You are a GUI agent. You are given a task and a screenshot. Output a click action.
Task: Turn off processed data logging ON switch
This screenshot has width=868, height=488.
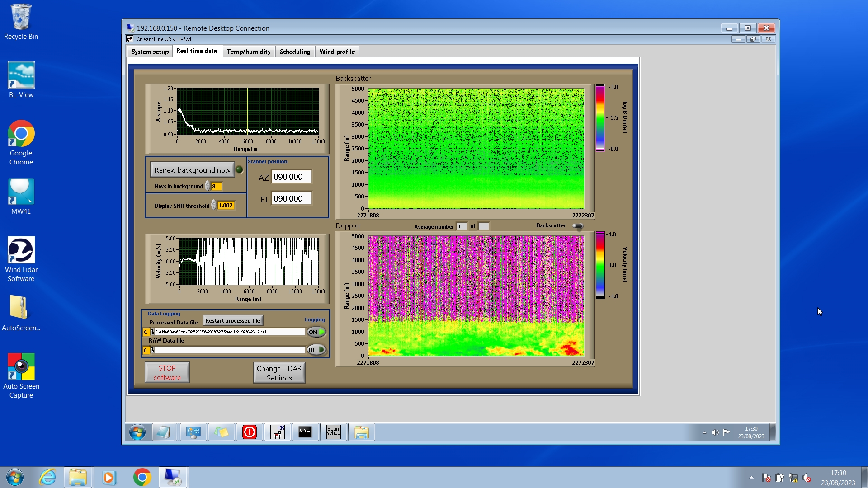click(316, 332)
